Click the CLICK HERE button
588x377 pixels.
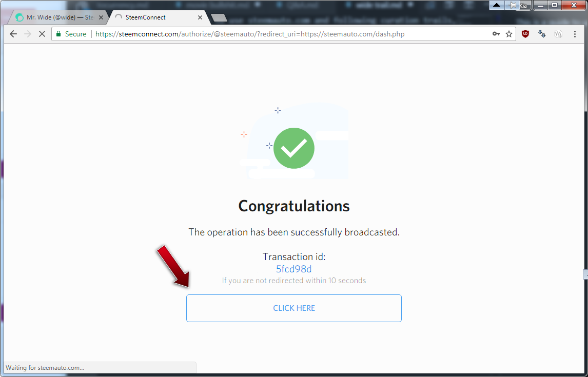pyautogui.click(x=294, y=308)
